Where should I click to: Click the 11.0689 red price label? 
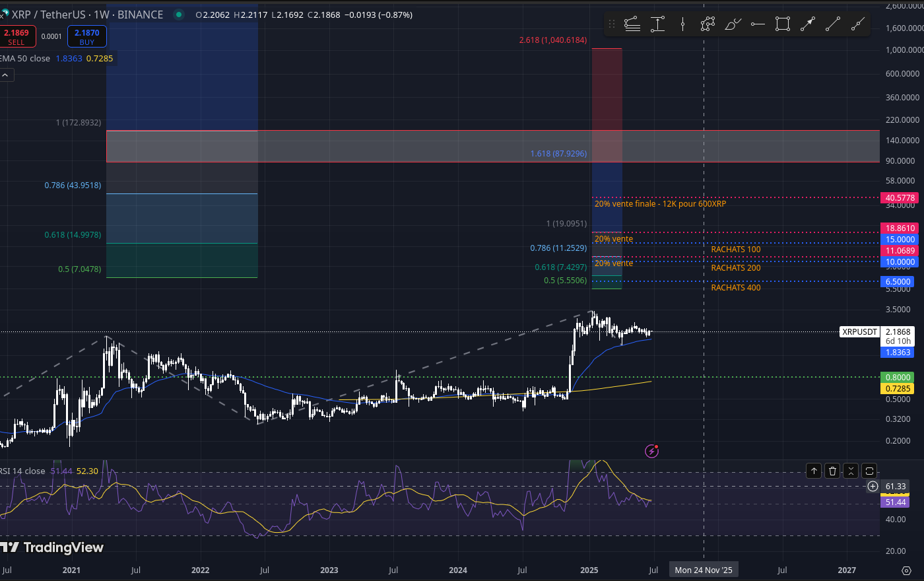(x=900, y=250)
